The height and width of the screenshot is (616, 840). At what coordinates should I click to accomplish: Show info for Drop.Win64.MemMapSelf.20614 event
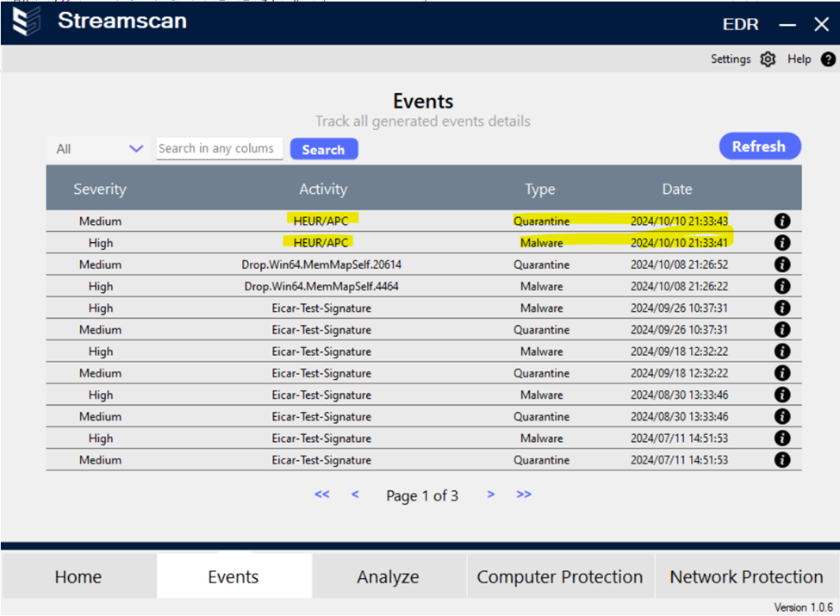click(x=782, y=264)
